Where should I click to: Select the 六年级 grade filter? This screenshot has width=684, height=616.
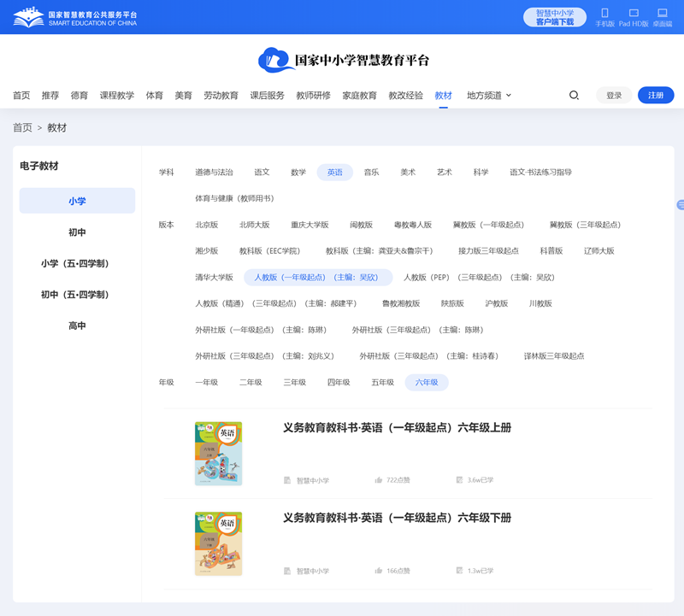(426, 382)
